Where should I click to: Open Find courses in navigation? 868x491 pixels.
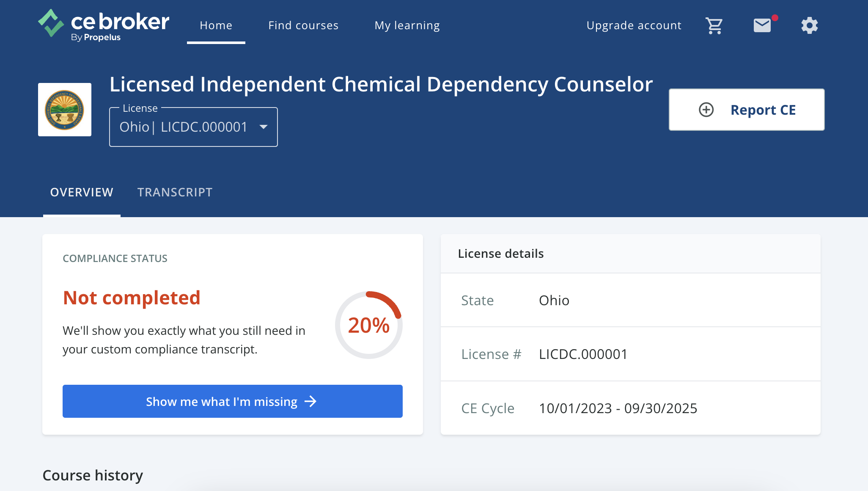coord(303,25)
